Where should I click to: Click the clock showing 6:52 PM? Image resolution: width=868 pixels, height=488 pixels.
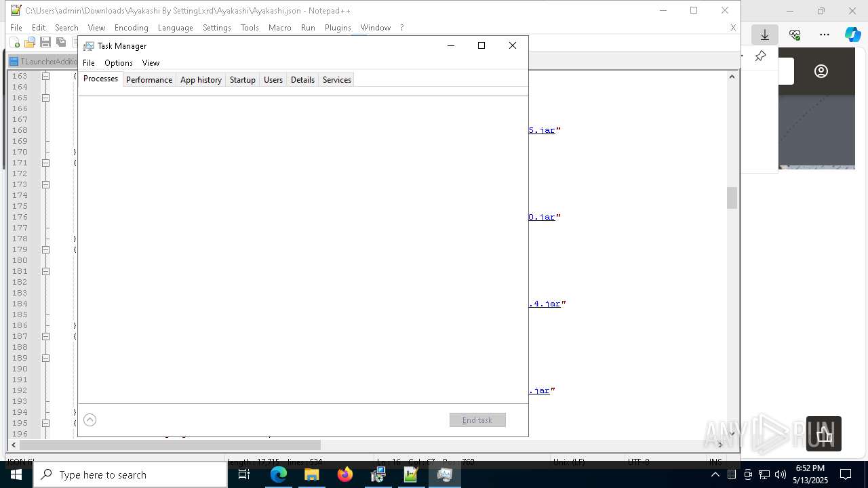810,468
